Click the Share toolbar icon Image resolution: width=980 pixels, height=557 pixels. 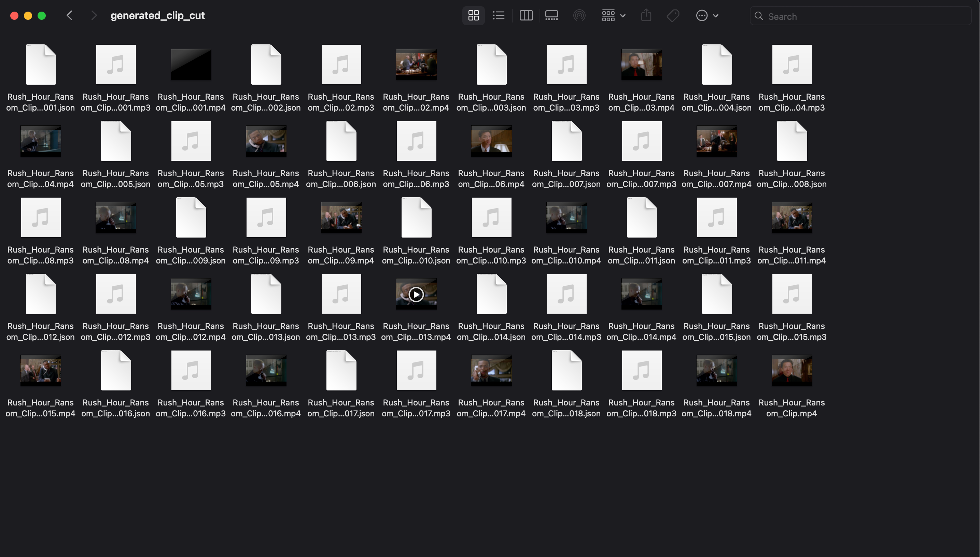(646, 16)
